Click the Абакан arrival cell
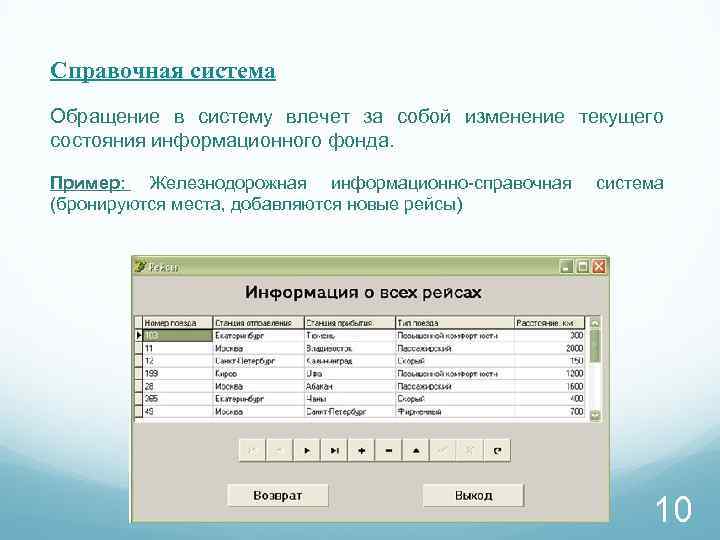720x540 pixels. tap(349, 387)
